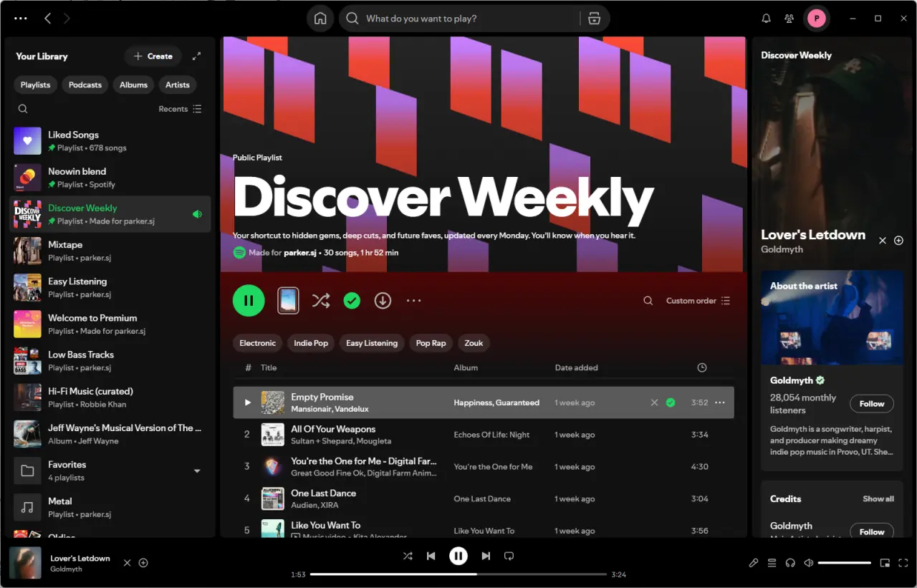
Task: Select the Electronic genre chip
Action: point(257,343)
